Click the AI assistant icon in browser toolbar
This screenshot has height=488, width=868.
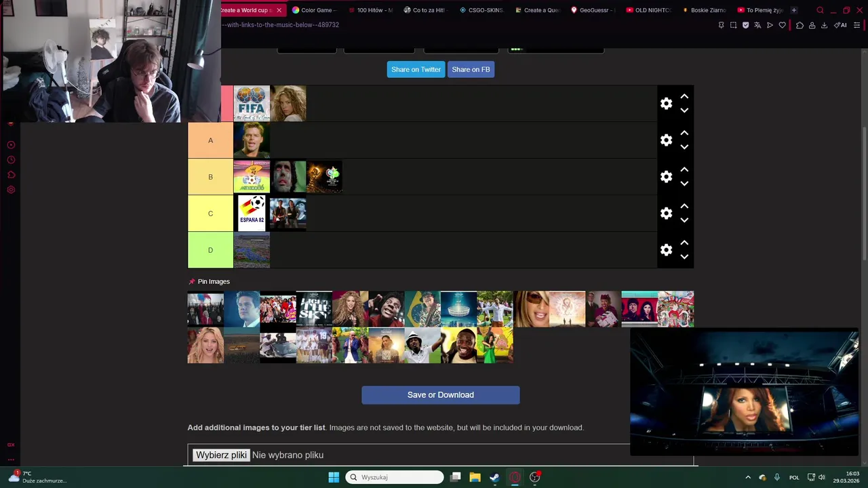tap(841, 25)
